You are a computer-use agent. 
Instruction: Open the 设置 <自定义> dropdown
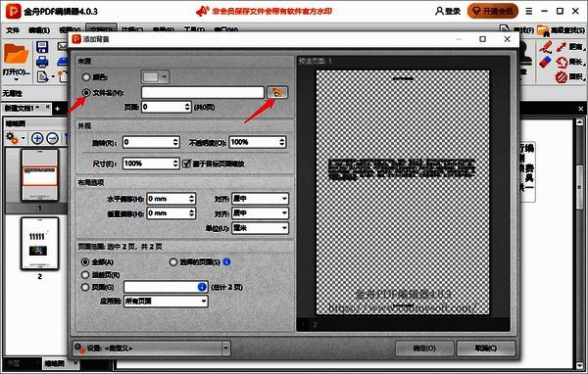click(x=151, y=348)
